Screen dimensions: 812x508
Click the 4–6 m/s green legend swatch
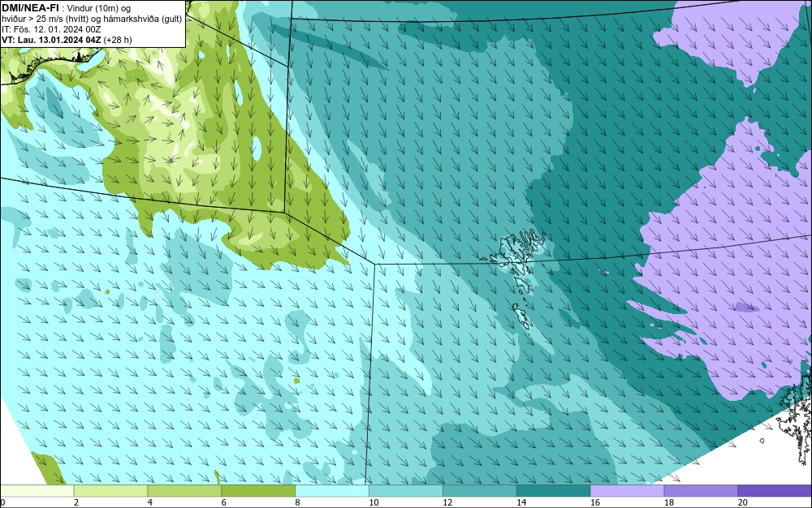coord(184,491)
